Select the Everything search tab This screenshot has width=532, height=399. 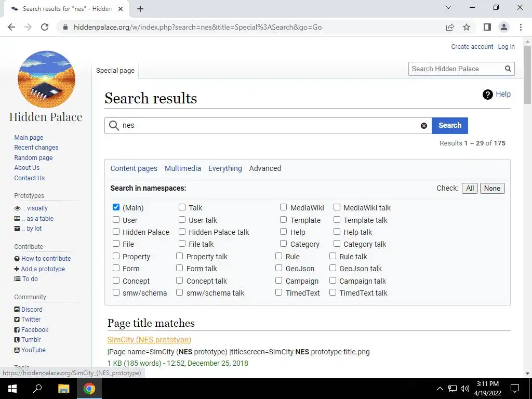225,169
